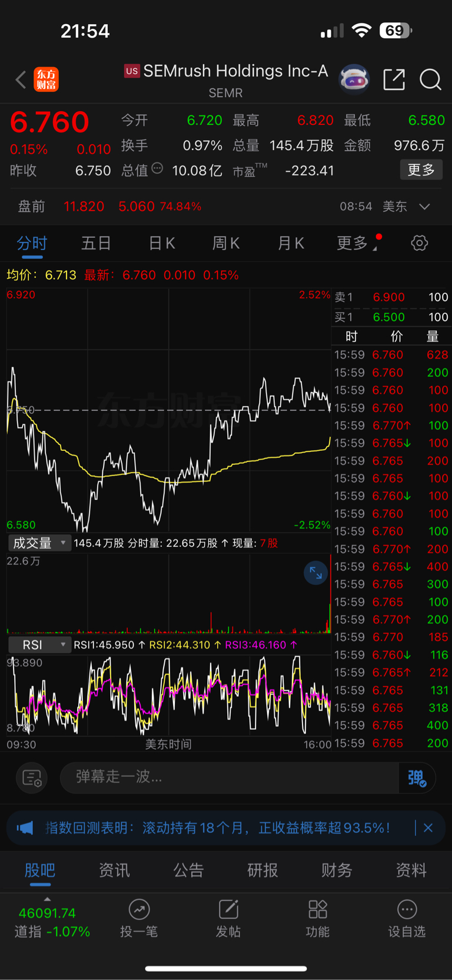
Task: Tap the 换手 0.97% value
Action: click(202, 145)
